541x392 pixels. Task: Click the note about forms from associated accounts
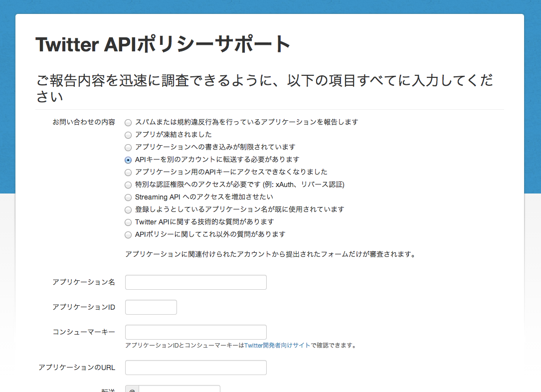tap(271, 254)
